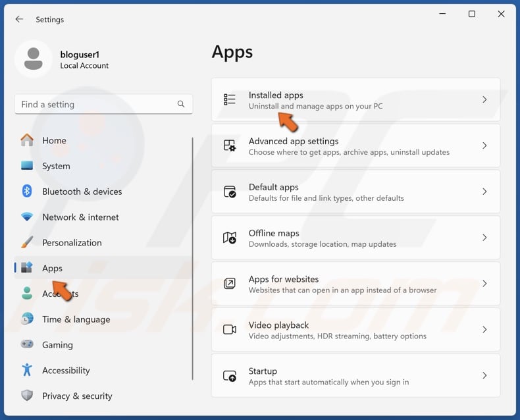Click the Apps for websites icon
Image resolution: width=520 pixels, height=420 pixels.
click(x=230, y=283)
